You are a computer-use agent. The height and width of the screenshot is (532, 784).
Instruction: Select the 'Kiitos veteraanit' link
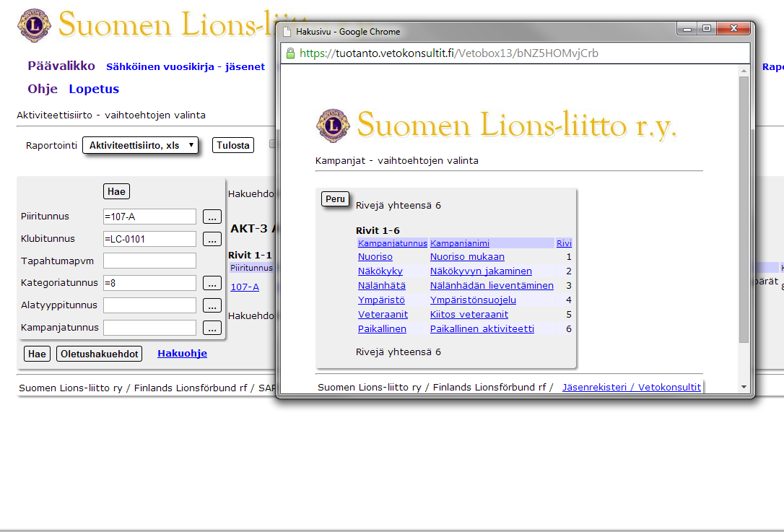pos(469,315)
